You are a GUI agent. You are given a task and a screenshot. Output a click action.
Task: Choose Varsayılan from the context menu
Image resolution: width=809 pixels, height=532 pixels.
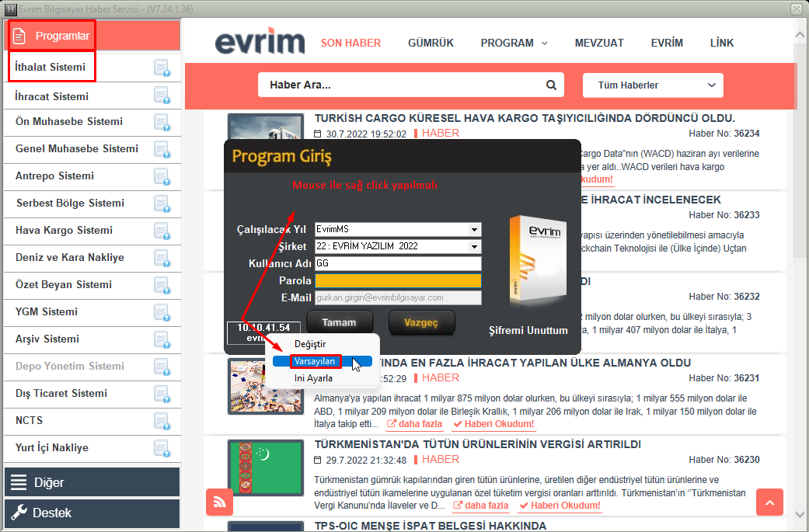click(315, 361)
